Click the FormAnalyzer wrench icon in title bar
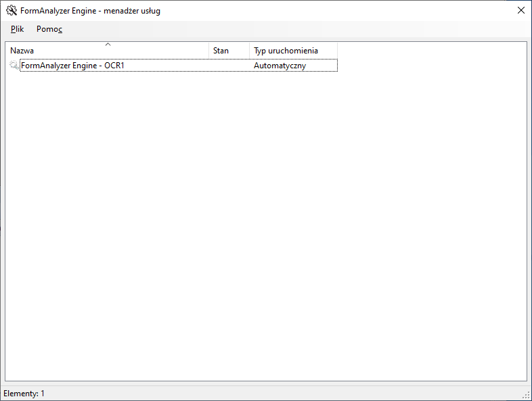 coord(12,11)
